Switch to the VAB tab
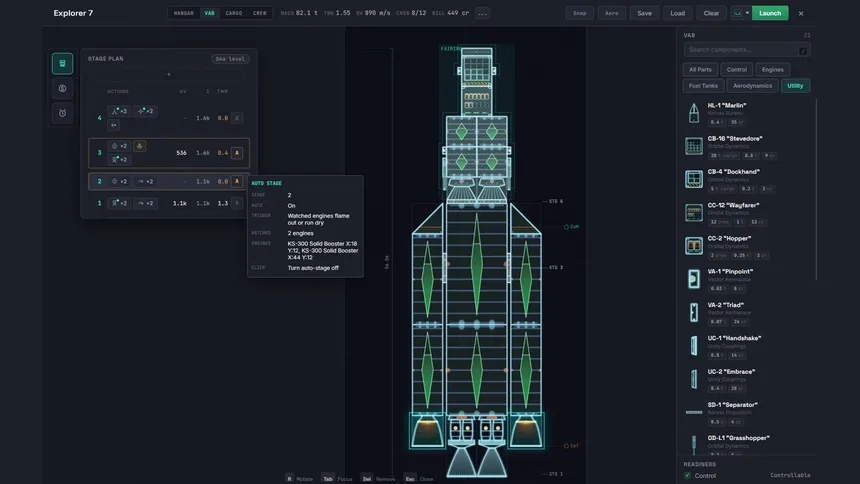Screen dimensions: 860x484 (x=210, y=13)
